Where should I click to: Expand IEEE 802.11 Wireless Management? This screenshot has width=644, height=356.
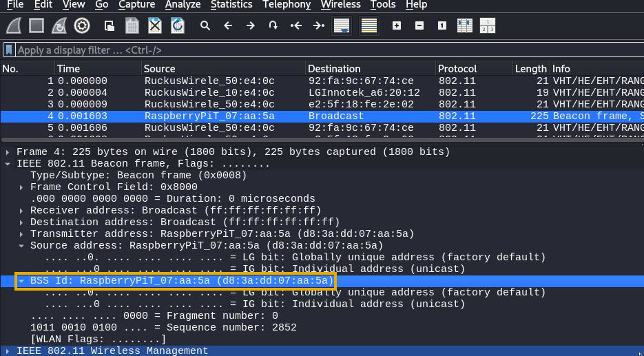point(8,351)
